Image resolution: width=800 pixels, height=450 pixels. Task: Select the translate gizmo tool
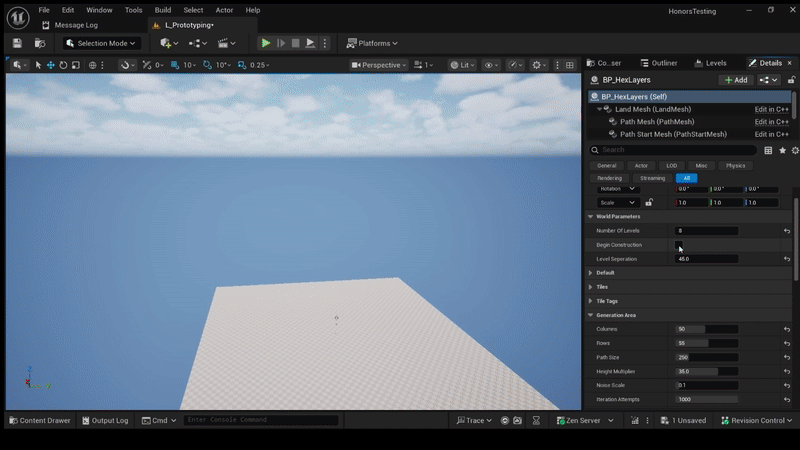pyautogui.click(x=51, y=65)
